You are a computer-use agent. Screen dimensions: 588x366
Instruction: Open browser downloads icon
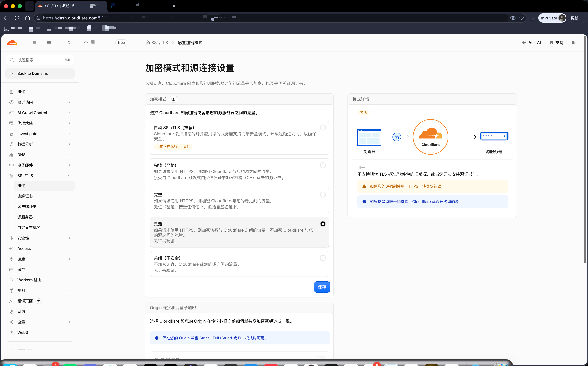tap(532, 18)
